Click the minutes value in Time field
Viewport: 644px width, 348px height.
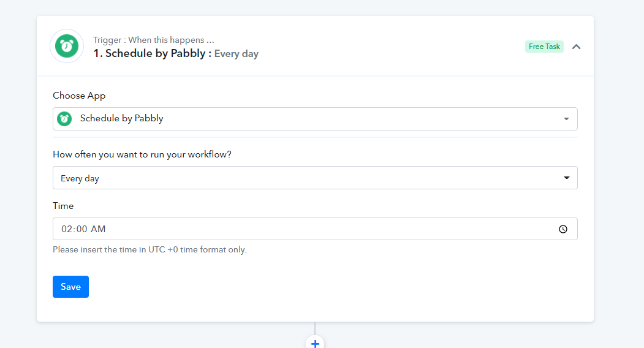[x=81, y=229]
